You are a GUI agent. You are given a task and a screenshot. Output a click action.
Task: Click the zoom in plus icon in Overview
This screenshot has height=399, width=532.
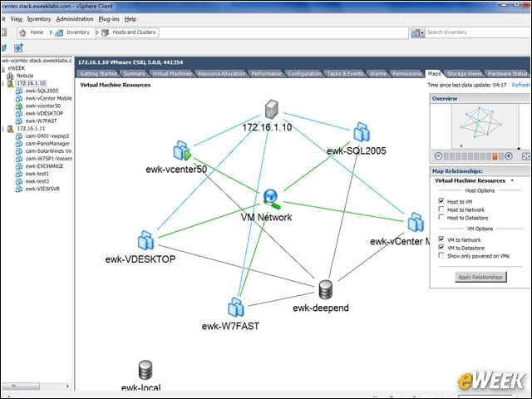pyautogui.click(x=508, y=156)
